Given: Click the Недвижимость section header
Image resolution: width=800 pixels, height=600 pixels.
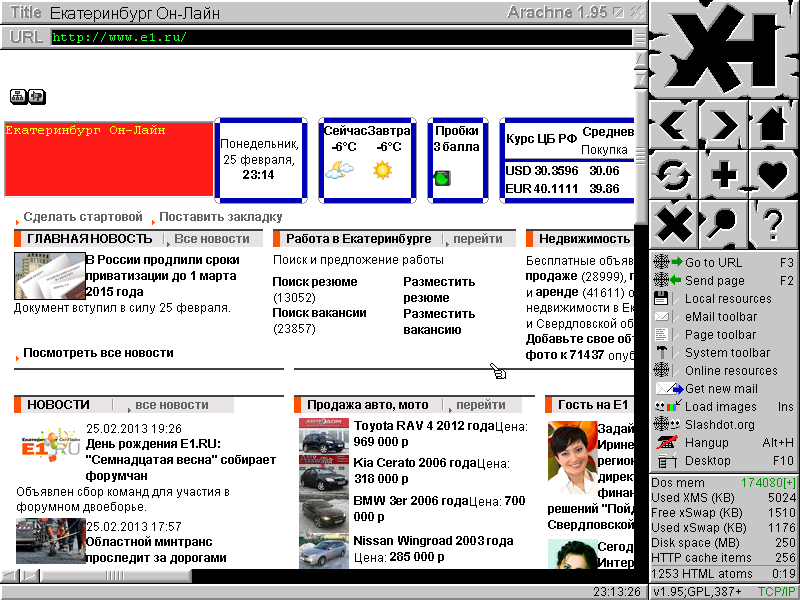Looking at the screenshot, I should pyautogui.click(x=584, y=239).
